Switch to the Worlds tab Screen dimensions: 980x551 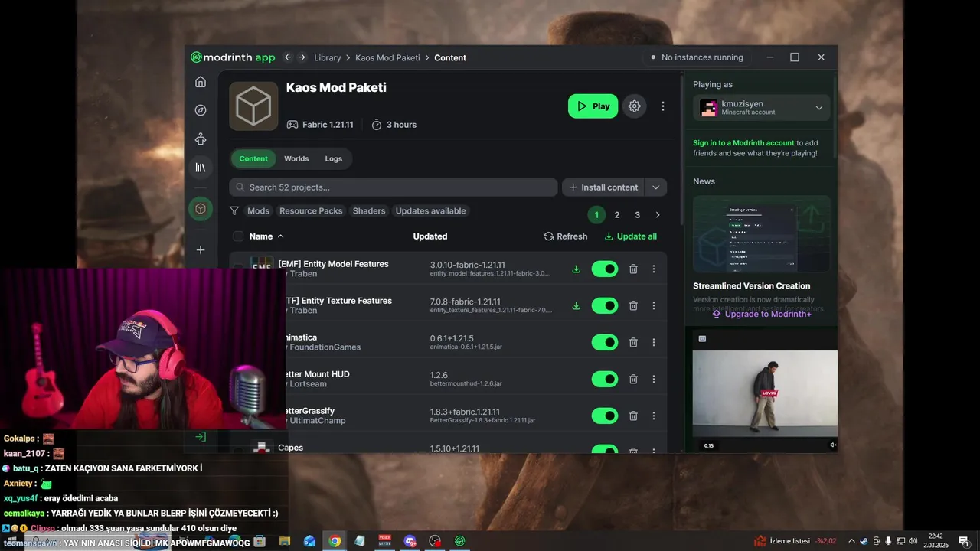click(296, 158)
